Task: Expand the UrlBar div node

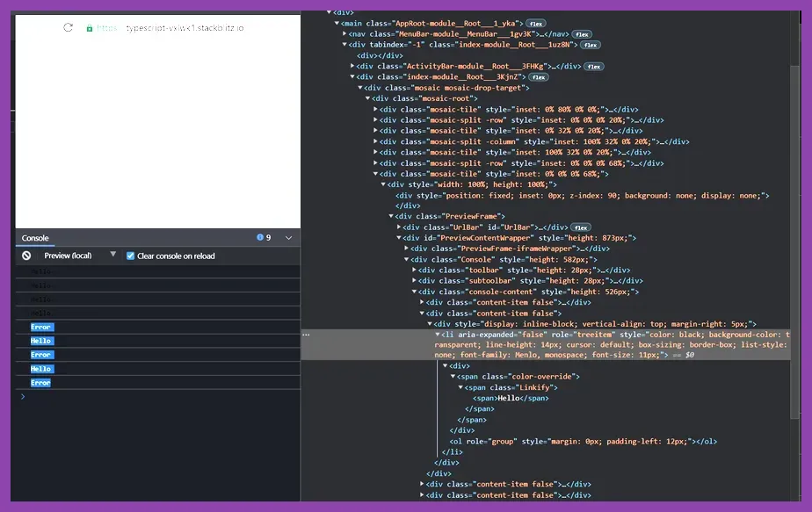Action: click(399, 227)
